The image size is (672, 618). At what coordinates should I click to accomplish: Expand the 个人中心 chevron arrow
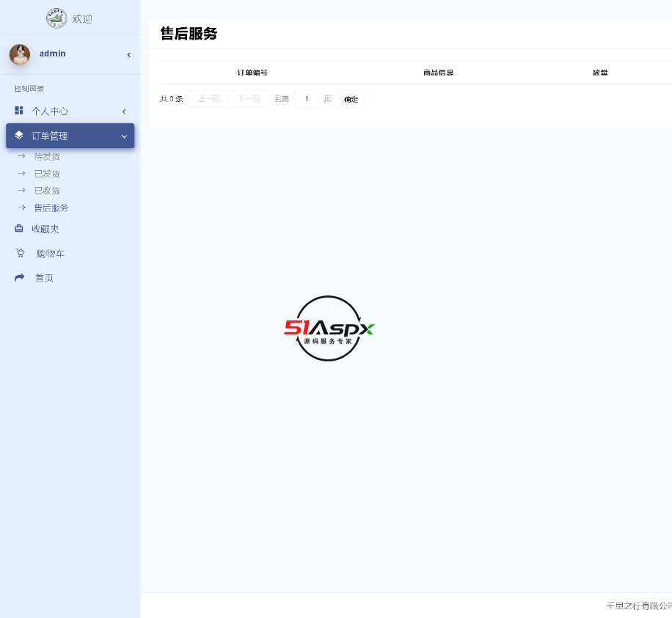[x=124, y=111]
